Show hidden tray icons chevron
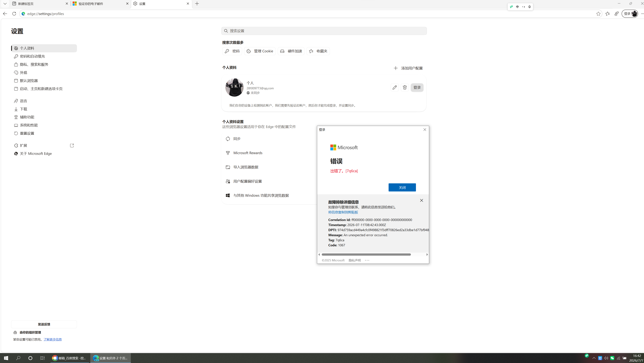Viewport: 644px width, 363px height. 594,358
